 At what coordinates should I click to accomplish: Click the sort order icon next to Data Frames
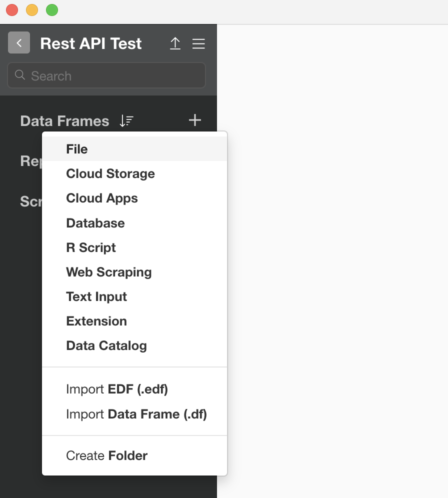(126, 120)
